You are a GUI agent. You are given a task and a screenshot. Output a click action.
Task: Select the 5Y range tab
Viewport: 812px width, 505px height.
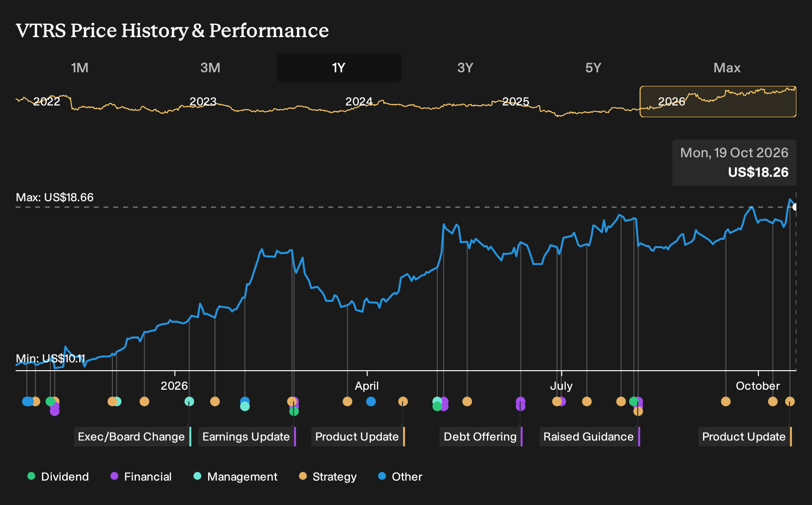pos(593,67)
